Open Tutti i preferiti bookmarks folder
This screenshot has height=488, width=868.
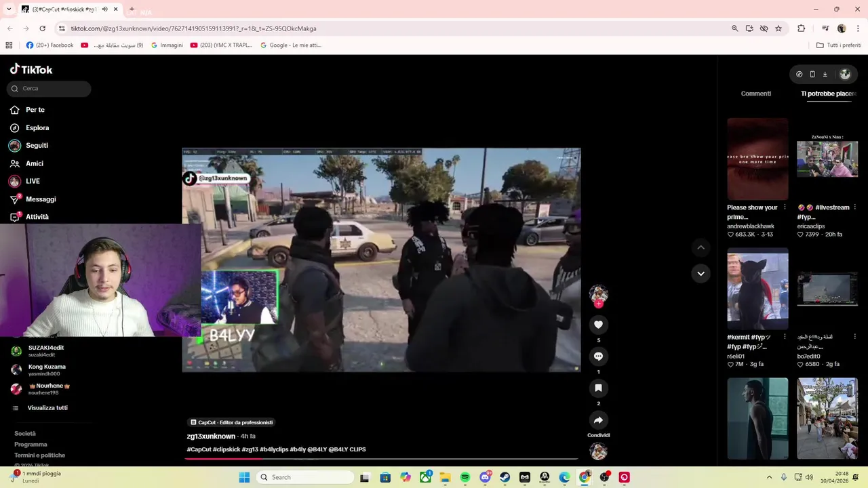point(839,45)
